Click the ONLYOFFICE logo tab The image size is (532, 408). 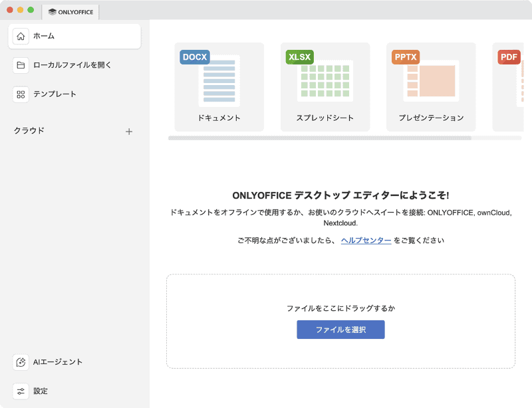(70, 12)
